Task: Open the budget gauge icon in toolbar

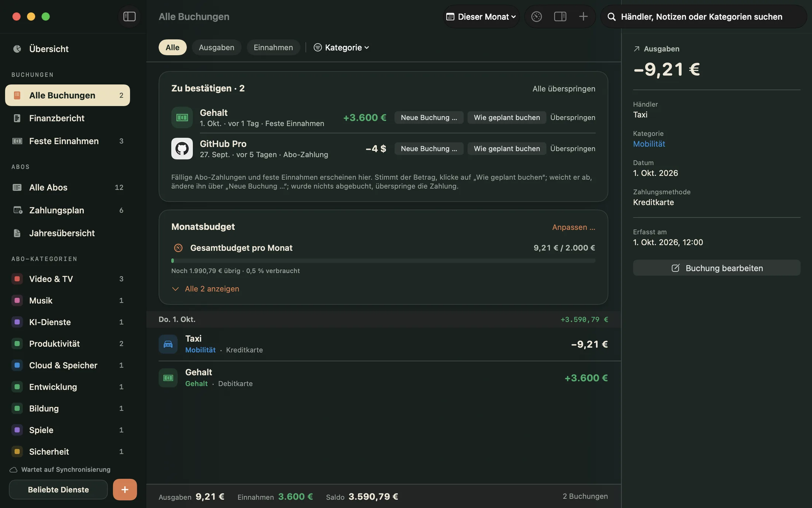Action: coord(536,17)
